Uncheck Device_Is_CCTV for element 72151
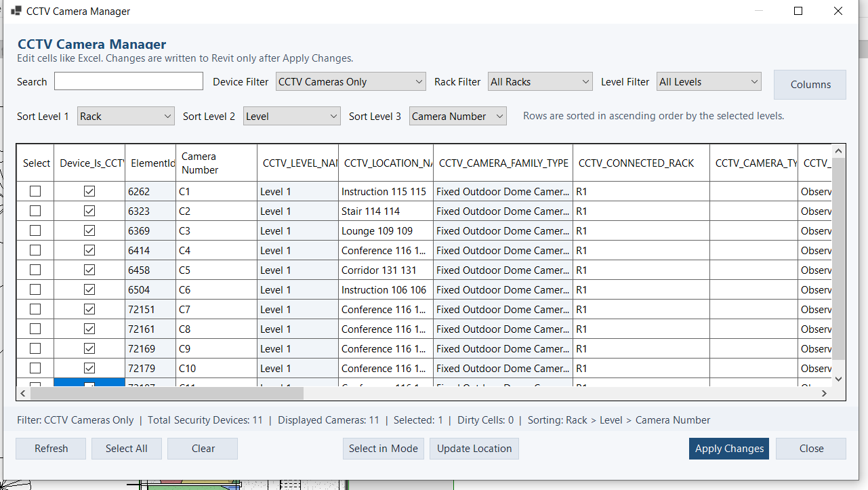 [89, 309]
